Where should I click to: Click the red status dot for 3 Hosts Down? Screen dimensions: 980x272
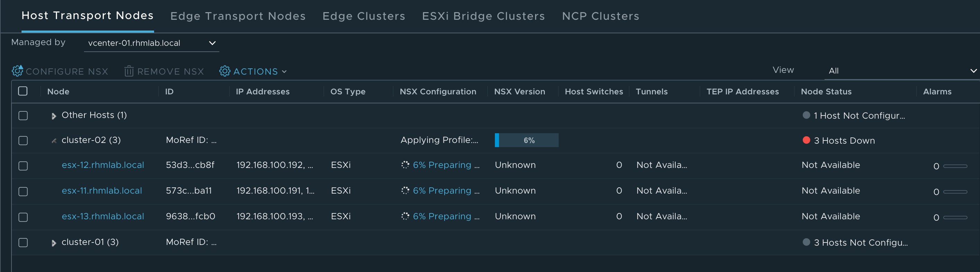806,140
